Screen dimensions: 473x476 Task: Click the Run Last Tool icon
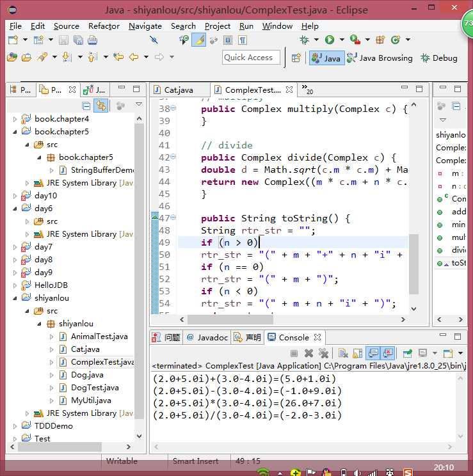click(x=355, y=40)
